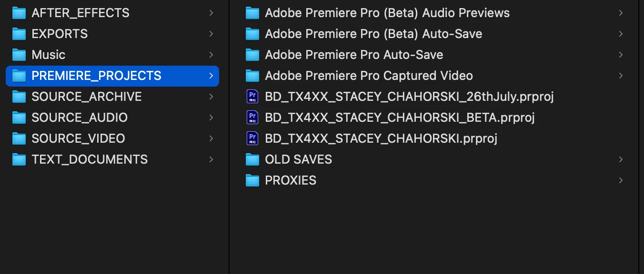Select file name ending _26thJuly.prproj
This screenshot has width=644, height=274.
coord(409,97)
